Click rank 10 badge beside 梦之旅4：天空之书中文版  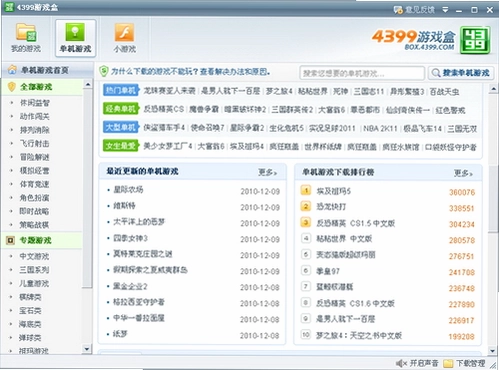(306, 334)
